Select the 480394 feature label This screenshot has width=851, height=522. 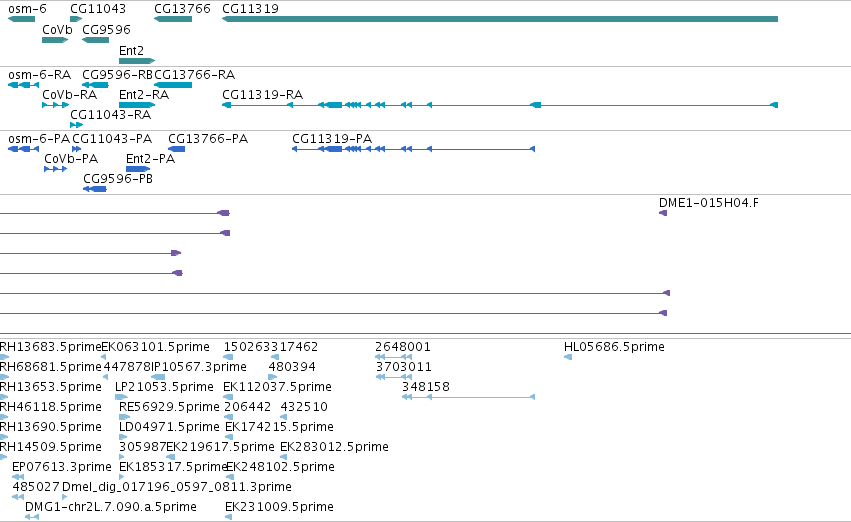pos(292,367)
